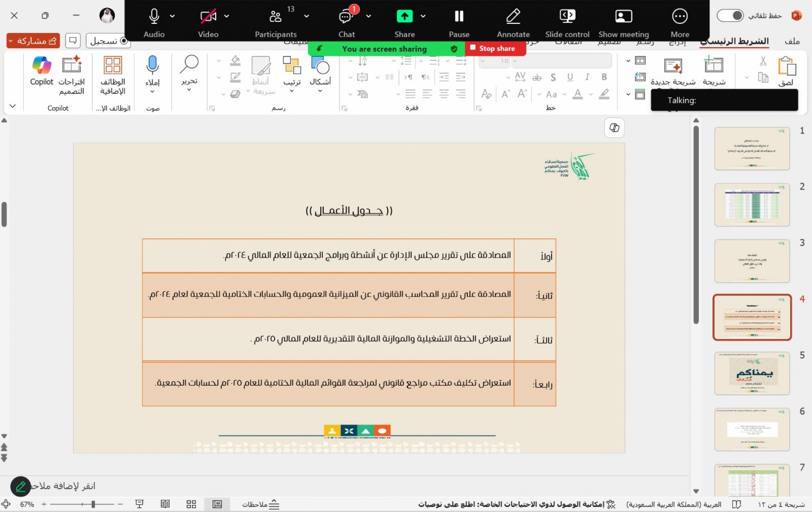Click the مشاركة (Share) button
812x512 pixels.
coord(33,41)
